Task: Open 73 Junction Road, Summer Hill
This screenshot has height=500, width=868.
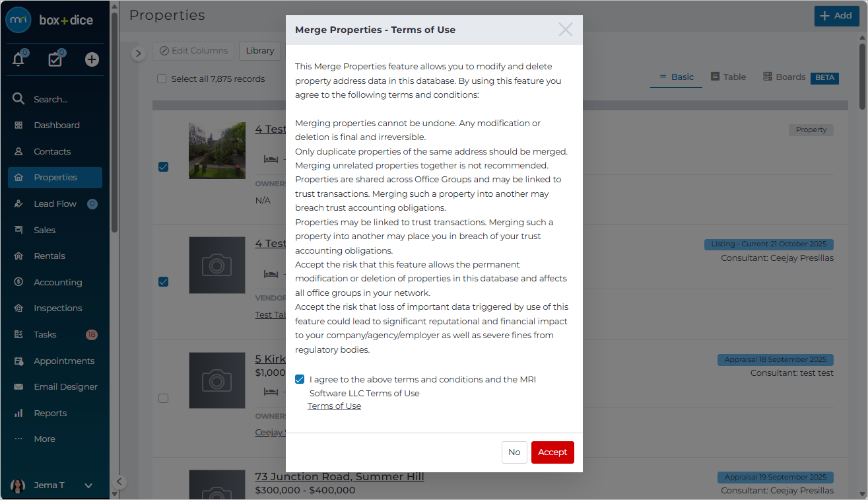Action: [x=340, y=477]
